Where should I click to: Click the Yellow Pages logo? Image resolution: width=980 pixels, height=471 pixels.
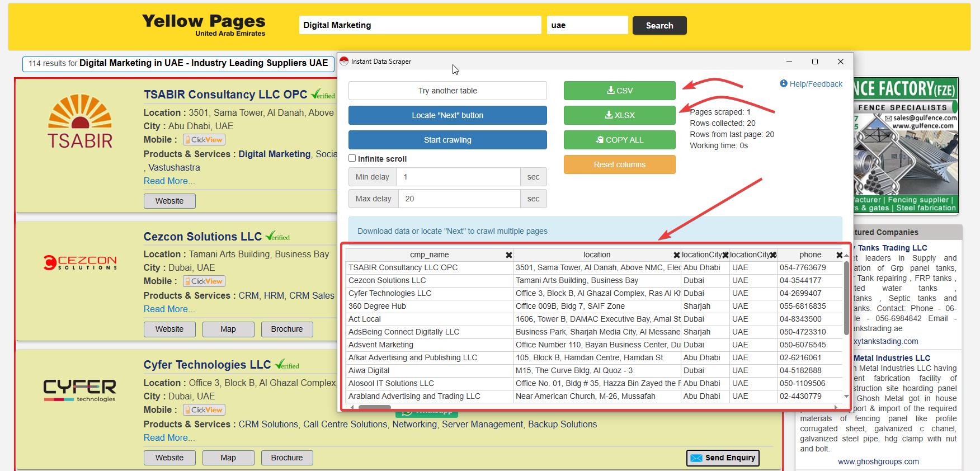(204, 25)
